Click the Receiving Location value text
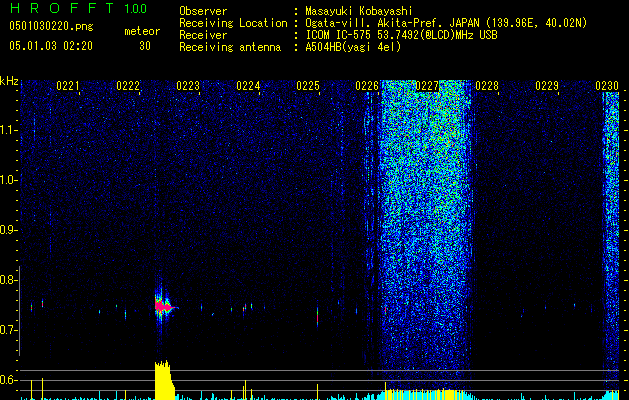The image size is (629, 400). pos(446,23)
